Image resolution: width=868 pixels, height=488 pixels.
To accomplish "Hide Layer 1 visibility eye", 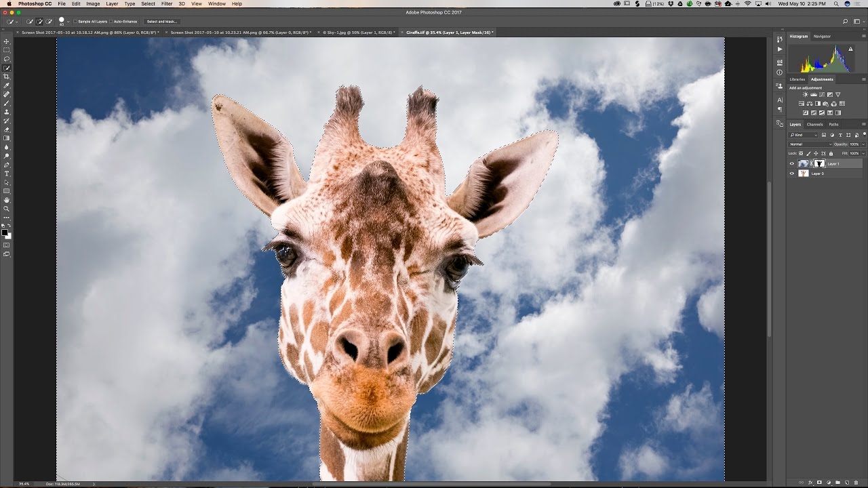I will 791,163.
